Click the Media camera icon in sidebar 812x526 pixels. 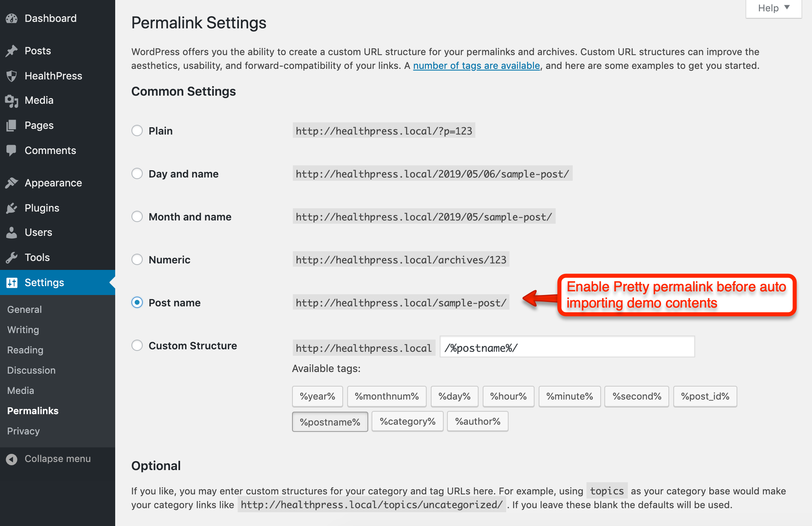pyautogui.click(x=12, y=100)
